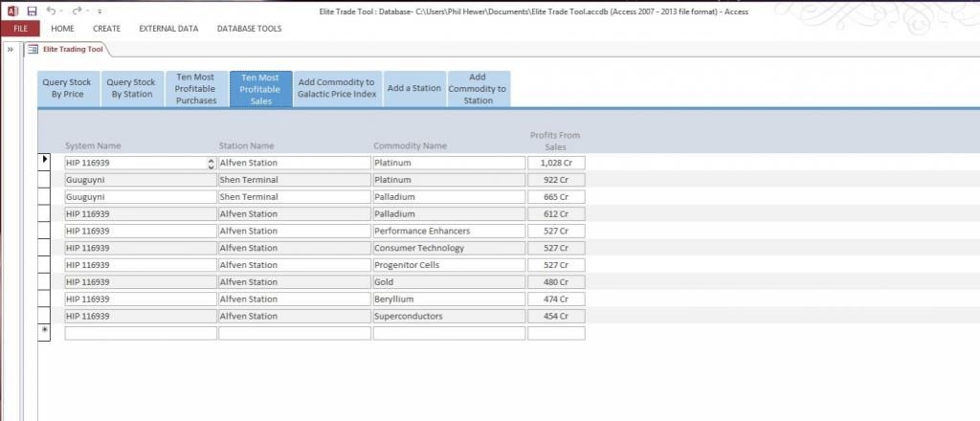
Task: Open the EXTERNAL DATA ribbon tab
Action: [x=168, y=28]
